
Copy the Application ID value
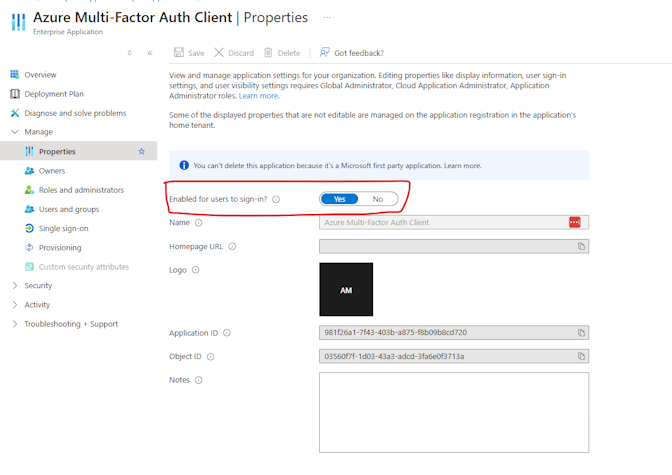pyautogui.click(x=581, y=333)
